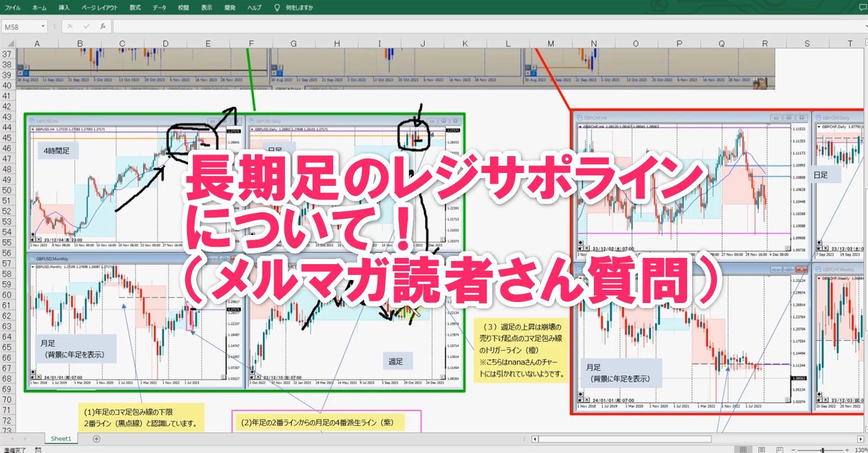
Task: Click the macro recording icon in status bar
Action: coord(38,450)
